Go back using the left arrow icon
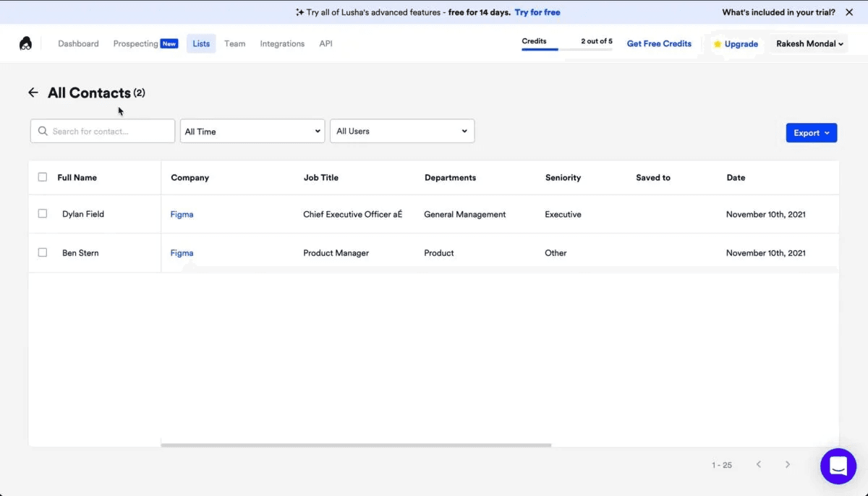The width and height of the screenshot is (868, 496). [33, 93]
